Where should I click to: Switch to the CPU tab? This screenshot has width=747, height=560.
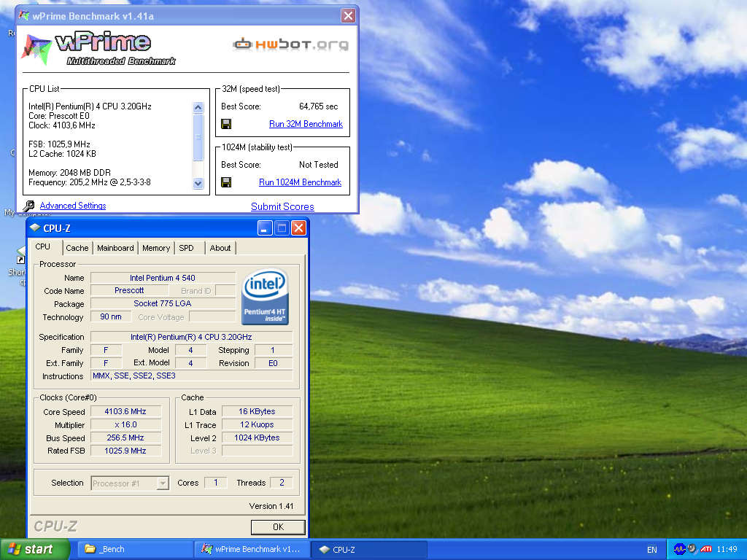click(x=42, y=246)
